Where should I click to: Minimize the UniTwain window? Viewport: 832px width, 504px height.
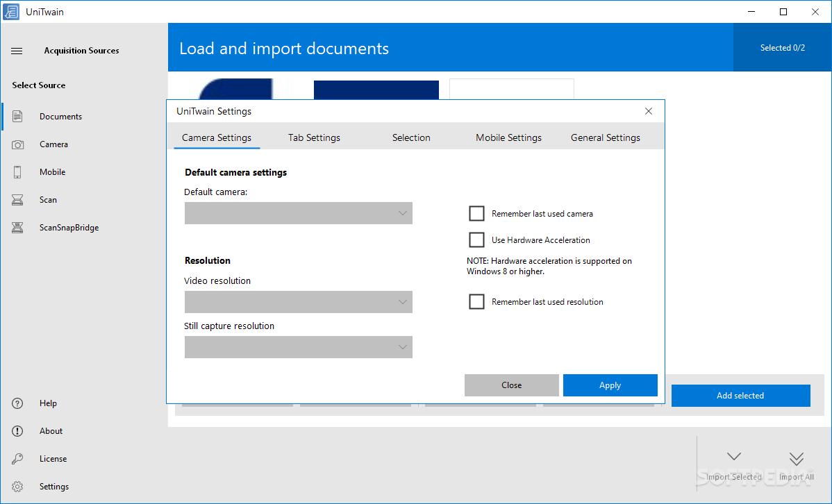[x=751, y=12]
